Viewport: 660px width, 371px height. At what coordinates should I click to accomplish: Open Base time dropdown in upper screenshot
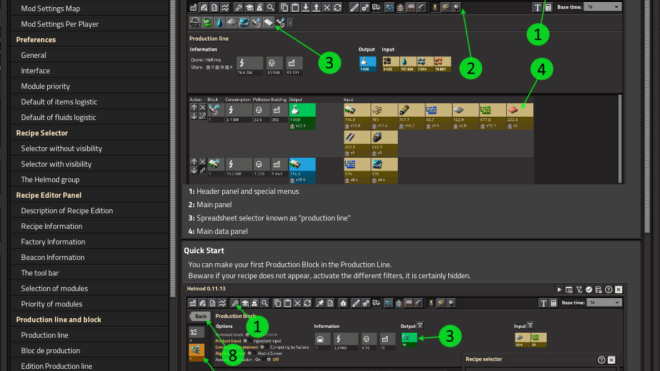(602, 7)
